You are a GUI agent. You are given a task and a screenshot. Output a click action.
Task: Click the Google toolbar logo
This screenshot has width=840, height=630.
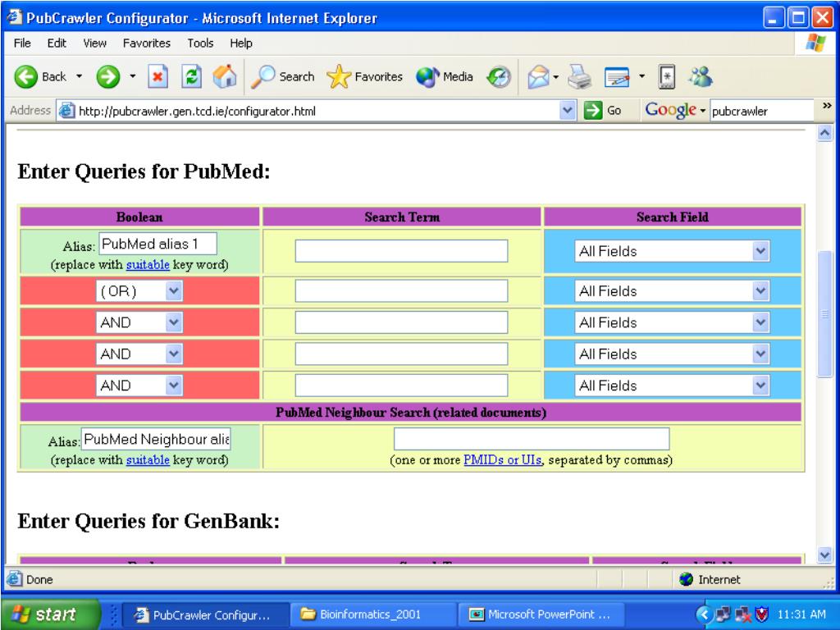tap(670, 110)
